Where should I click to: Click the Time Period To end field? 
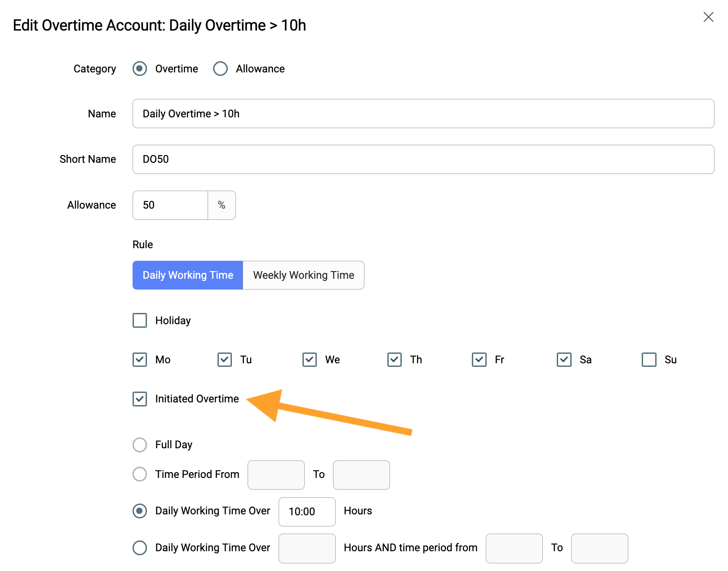(x=361, y=475)
